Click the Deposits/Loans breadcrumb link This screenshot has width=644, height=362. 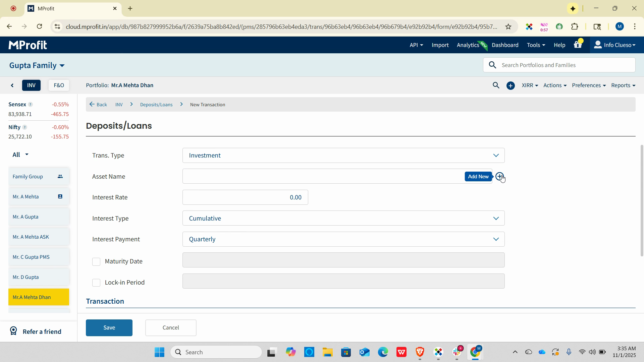pos(156,105)
